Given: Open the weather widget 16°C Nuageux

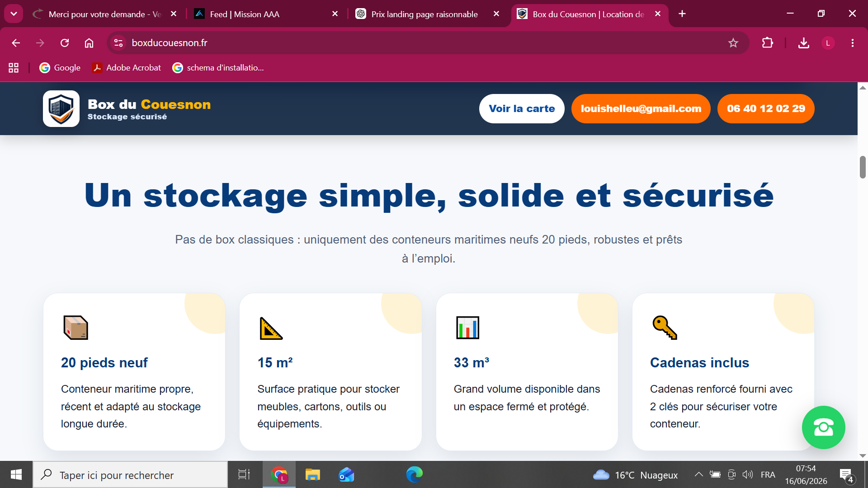Looking at the screenshot, I should (635, 475).
